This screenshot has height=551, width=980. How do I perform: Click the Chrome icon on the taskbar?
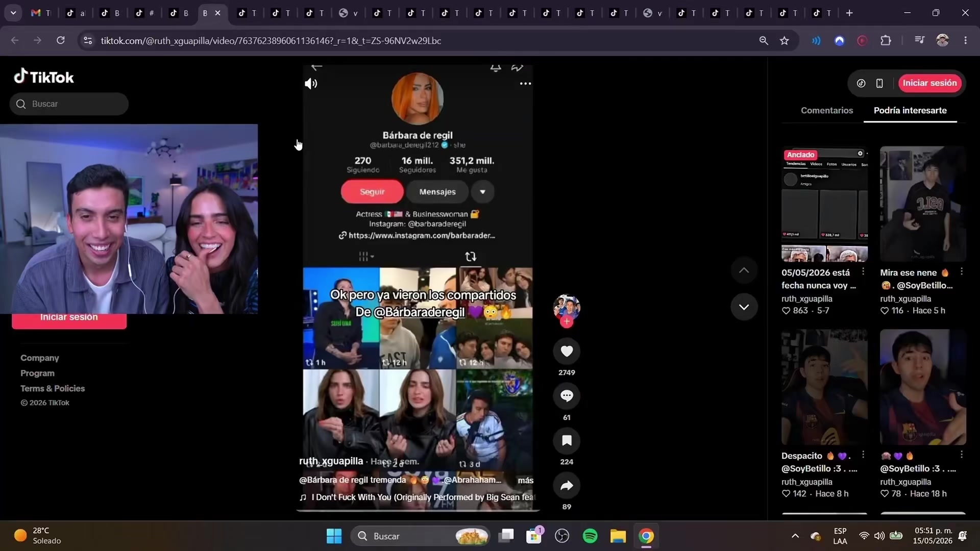pyautogui.click(x=646, y=536)
